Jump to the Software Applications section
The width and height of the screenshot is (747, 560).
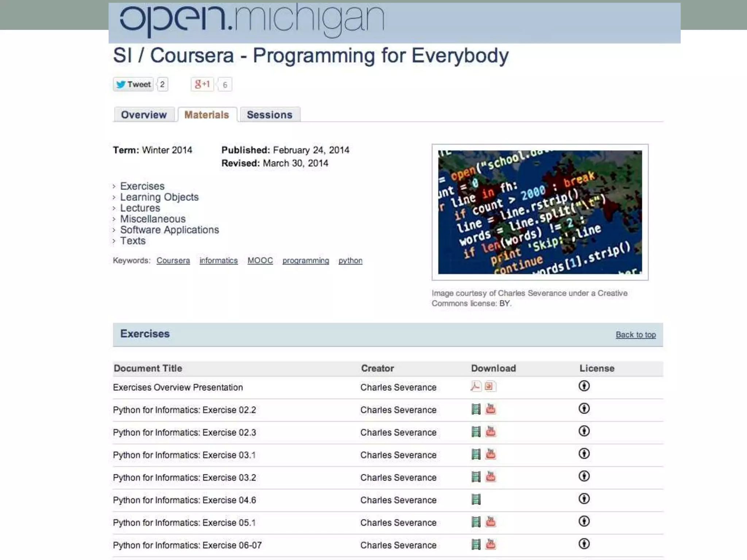coord(170,230)
